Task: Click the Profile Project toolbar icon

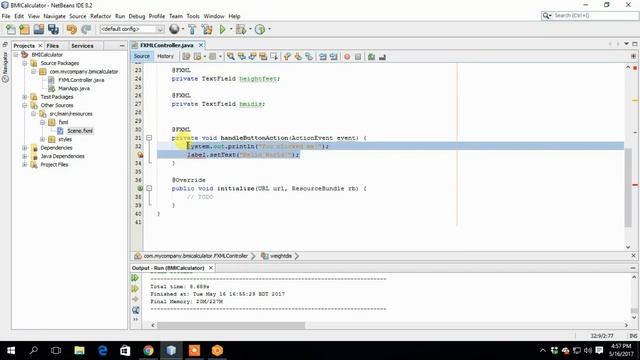Action: coord(260,29)
